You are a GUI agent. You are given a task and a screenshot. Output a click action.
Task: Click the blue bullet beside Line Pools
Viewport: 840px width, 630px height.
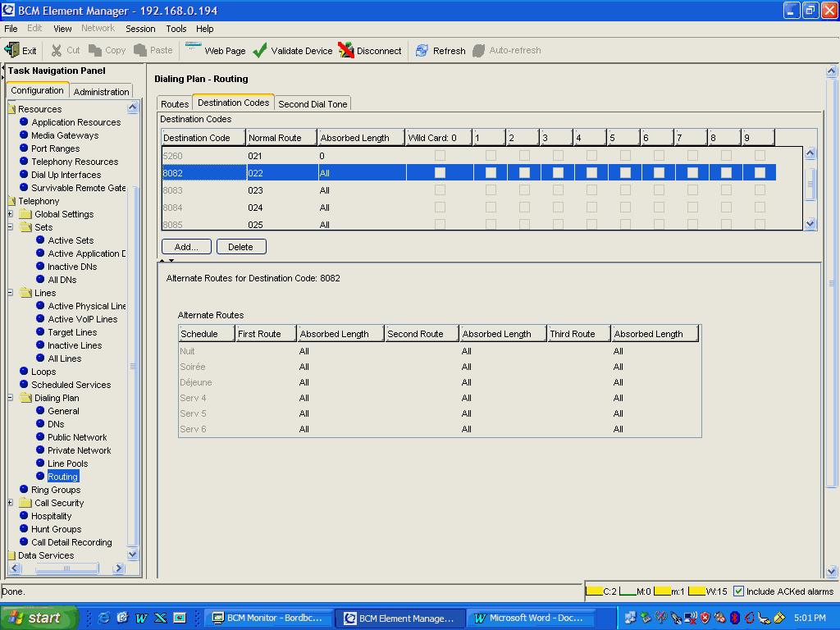[40, 463]
